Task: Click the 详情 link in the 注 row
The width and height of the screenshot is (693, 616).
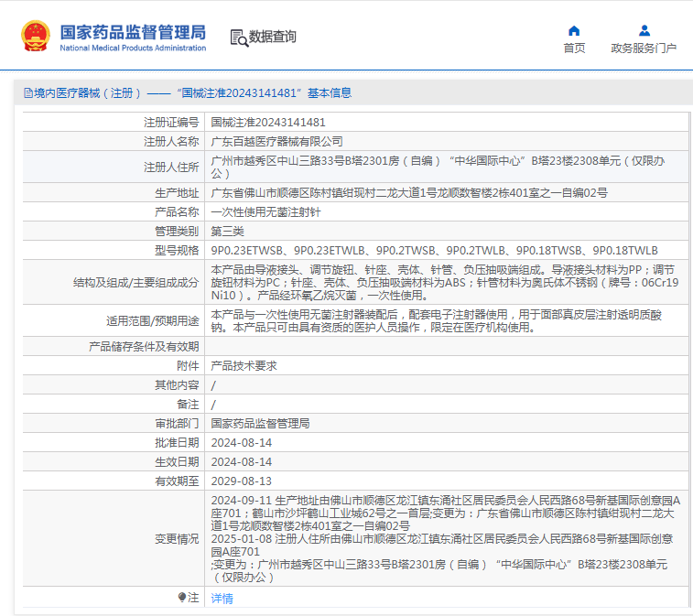Action: [222, 598]
